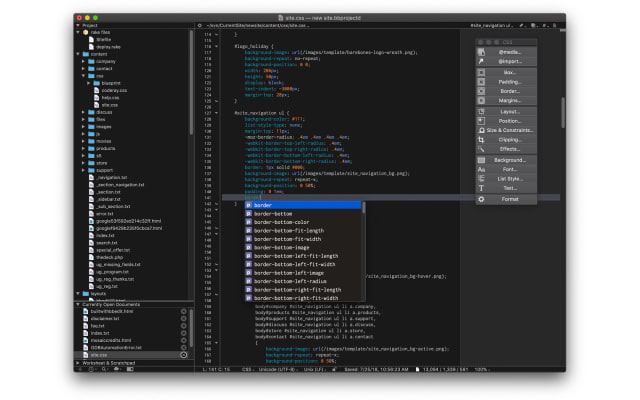Close disclaimer.txt in open documents list
This screenshot has width=640, height=400.
click(x=184, y=319)
